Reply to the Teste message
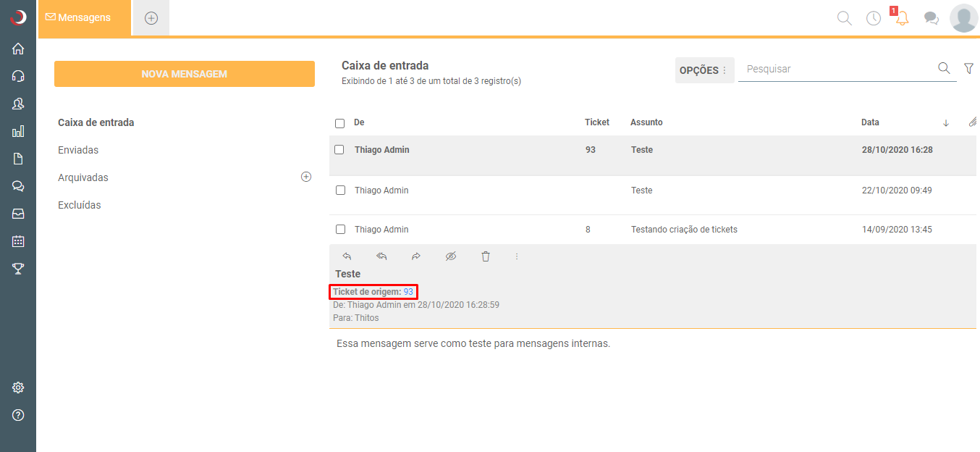Screen dimensions: 980x452 [347, 256]
